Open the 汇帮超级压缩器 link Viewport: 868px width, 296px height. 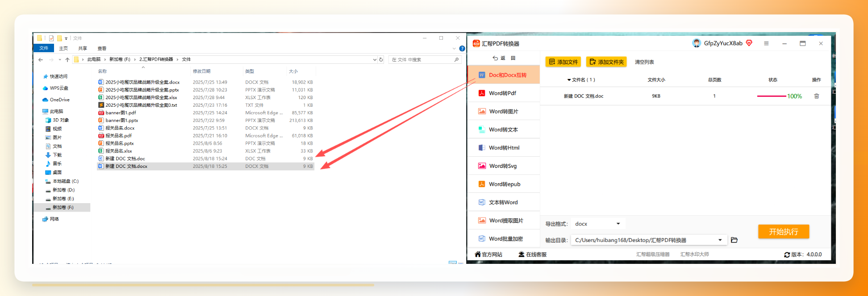[653, 254]
